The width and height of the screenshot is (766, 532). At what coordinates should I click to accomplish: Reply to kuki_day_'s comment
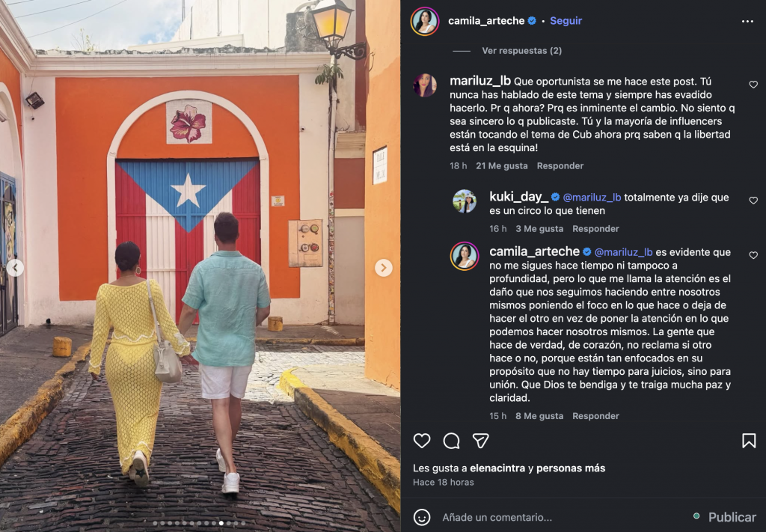(x=595, y=229)
